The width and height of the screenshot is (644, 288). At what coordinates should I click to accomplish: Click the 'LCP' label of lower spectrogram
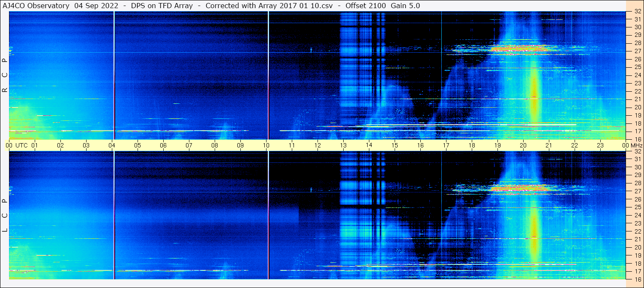[5, 216]
